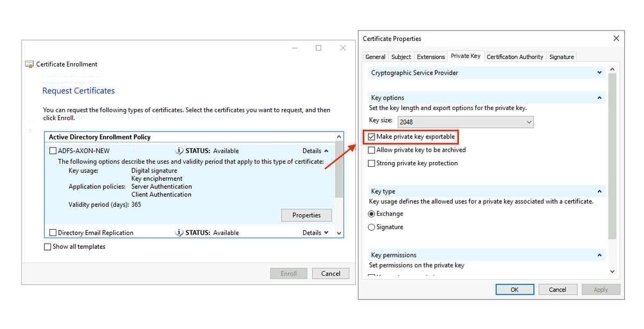The image size is (644, 329).
Task: Click the Enroll button
Action: (289, 273)
